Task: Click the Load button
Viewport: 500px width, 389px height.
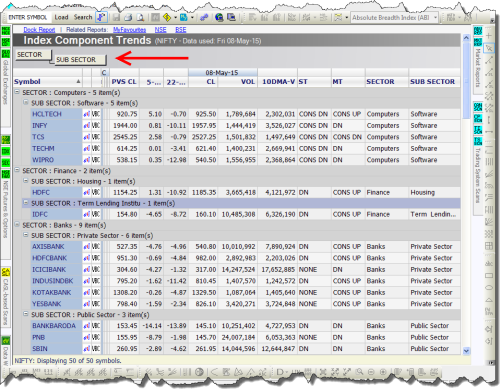Action: click(x=61, y=17)
